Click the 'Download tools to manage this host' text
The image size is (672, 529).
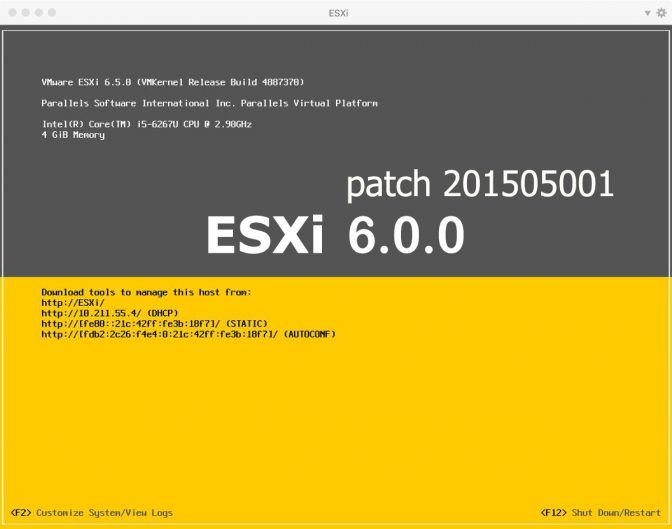[146, 292]
